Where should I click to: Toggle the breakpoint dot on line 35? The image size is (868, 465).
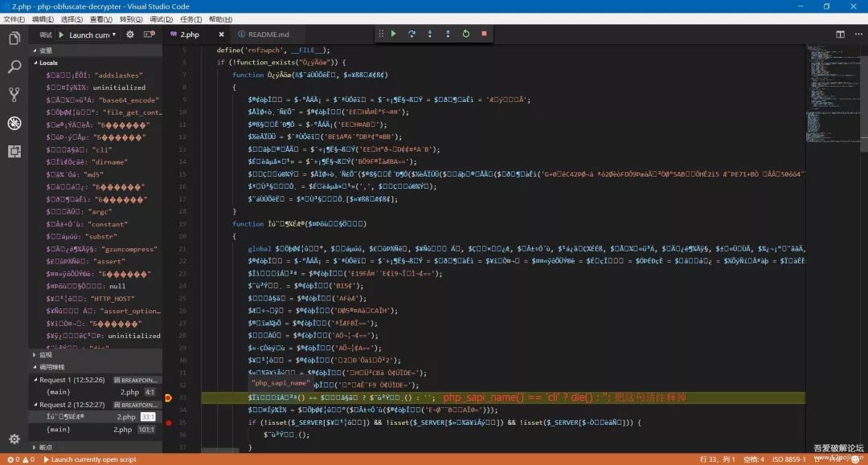pos(169,422)
